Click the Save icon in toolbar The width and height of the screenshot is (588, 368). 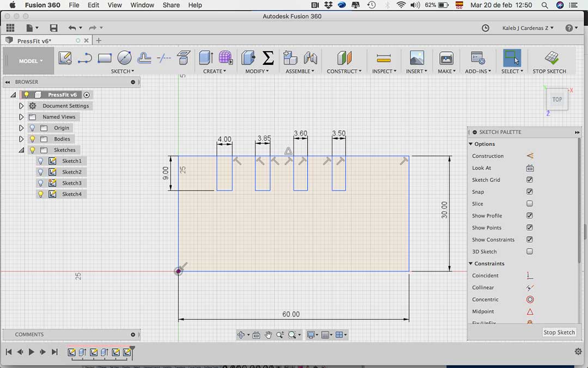click(x=53, y=28)
